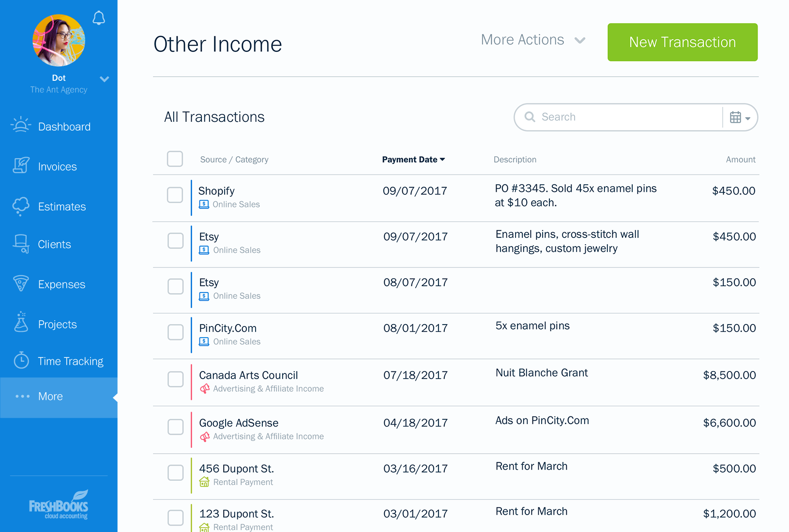Click New Transaction button
Image resolution: width=789 pixels, height=532 pixels.
(683, 42)
